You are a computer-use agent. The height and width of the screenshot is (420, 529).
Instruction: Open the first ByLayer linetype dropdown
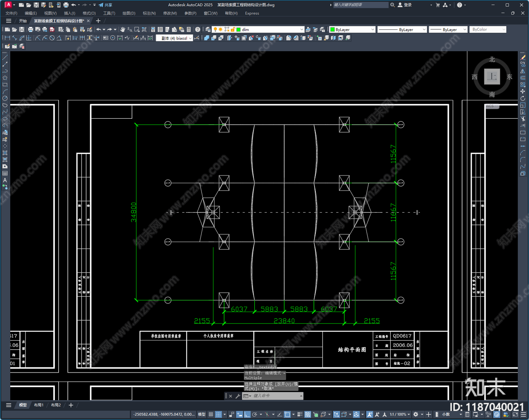[x=402, y=29]
